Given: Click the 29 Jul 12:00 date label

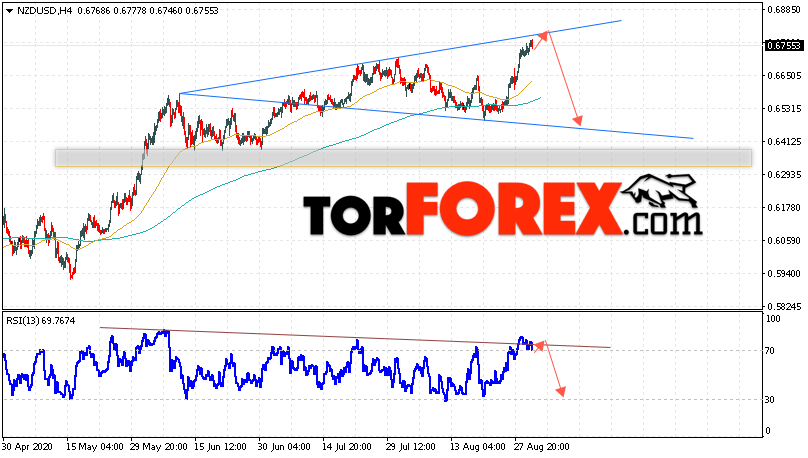Looking at the screenshot, I should (410, 447).
